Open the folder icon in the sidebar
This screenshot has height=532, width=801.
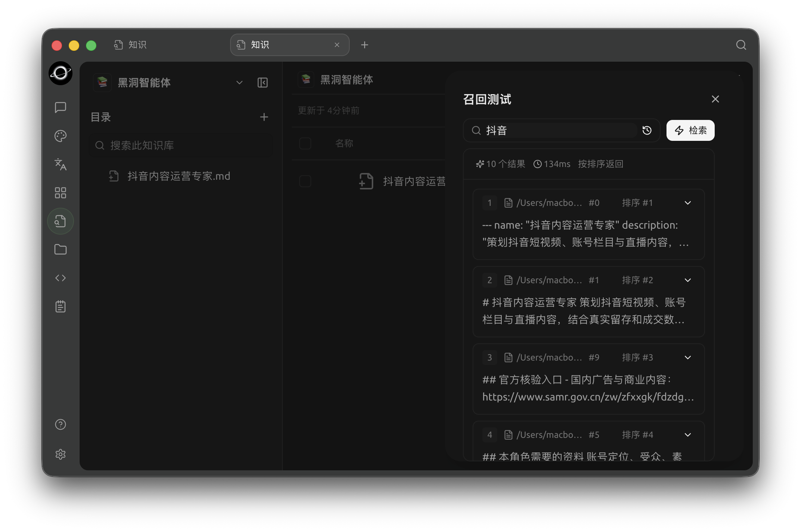(60, 250)
